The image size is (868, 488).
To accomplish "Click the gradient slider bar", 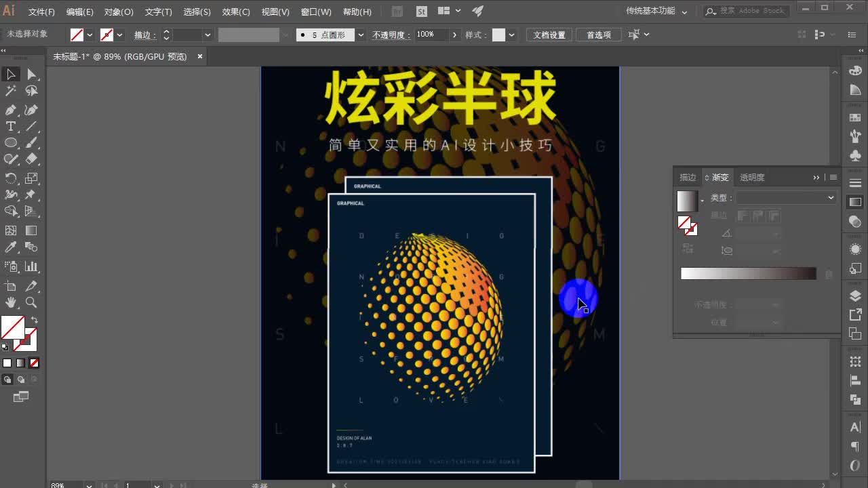I will tap(749, 273).
